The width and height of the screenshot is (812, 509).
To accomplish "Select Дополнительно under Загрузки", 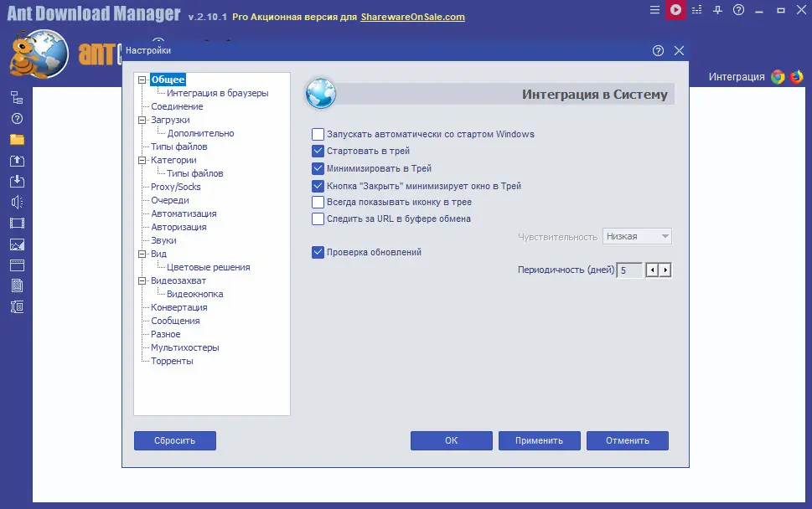I will (x=200, y=133).
